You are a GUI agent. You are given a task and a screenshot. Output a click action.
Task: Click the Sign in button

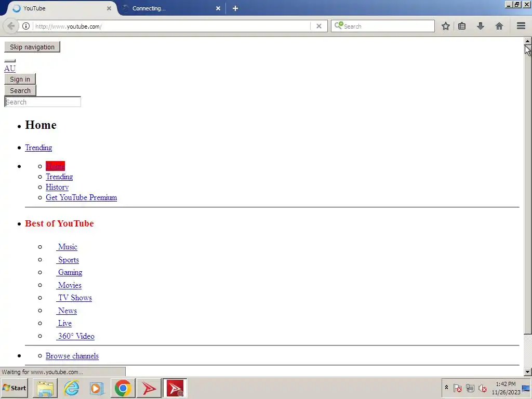(20, 79)
